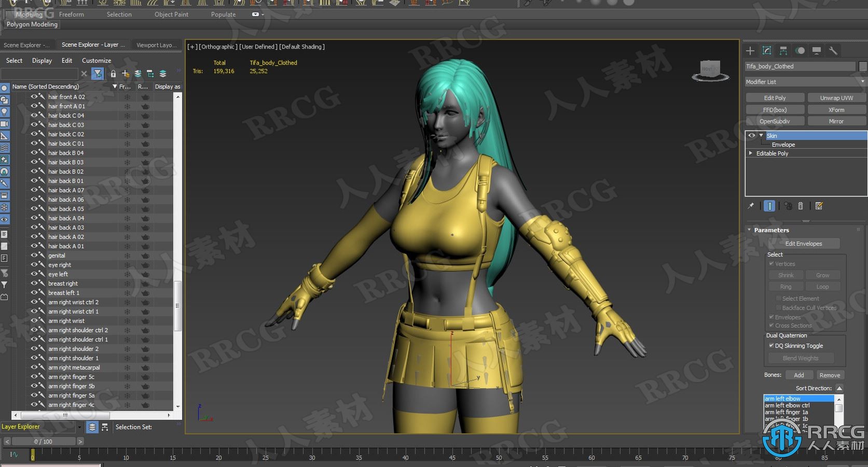Open Configure Modifier Sets icon
868x467 pixels.
click(x=819, y=206)
